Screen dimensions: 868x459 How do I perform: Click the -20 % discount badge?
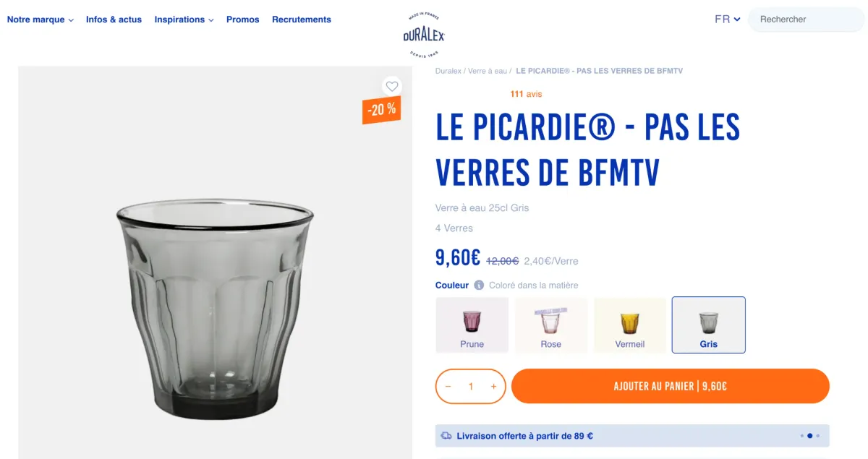pyautogui.click(x=381, y=110)
